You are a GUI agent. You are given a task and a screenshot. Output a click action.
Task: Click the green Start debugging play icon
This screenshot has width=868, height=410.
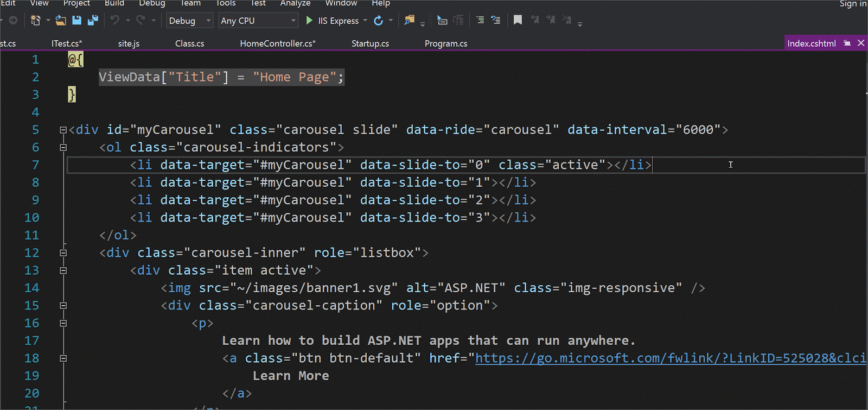(309, 20)
